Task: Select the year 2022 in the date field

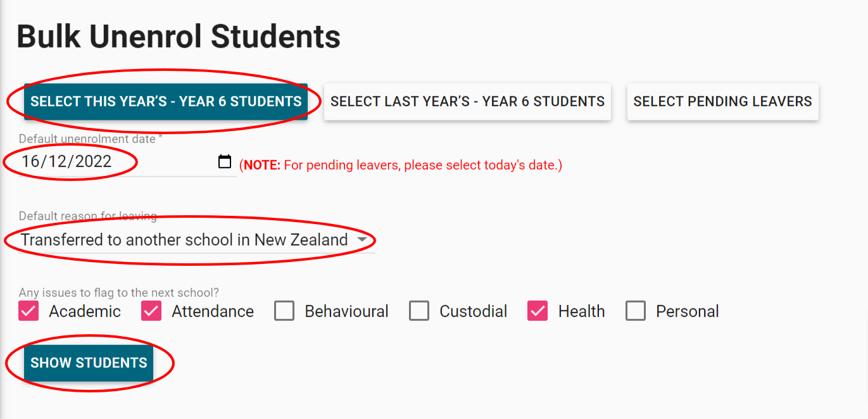Action: (x=95, y=161)
